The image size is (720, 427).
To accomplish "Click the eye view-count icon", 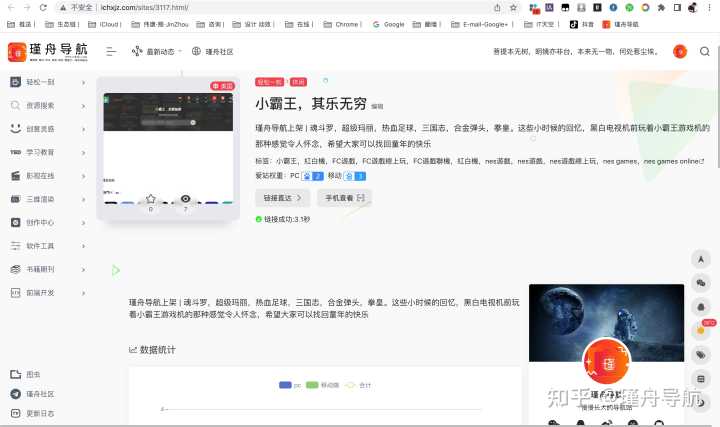I will (x=186, y=198).
